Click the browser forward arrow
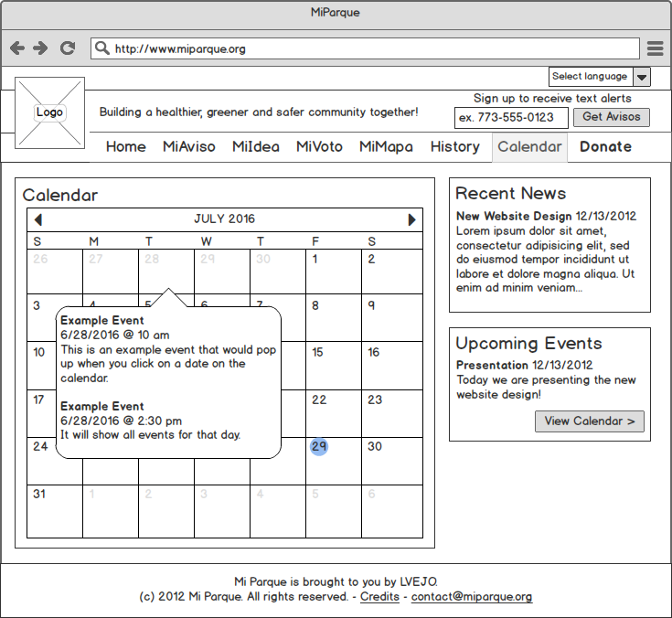This screenshot has height=618, width=672. tap(40, 48)
